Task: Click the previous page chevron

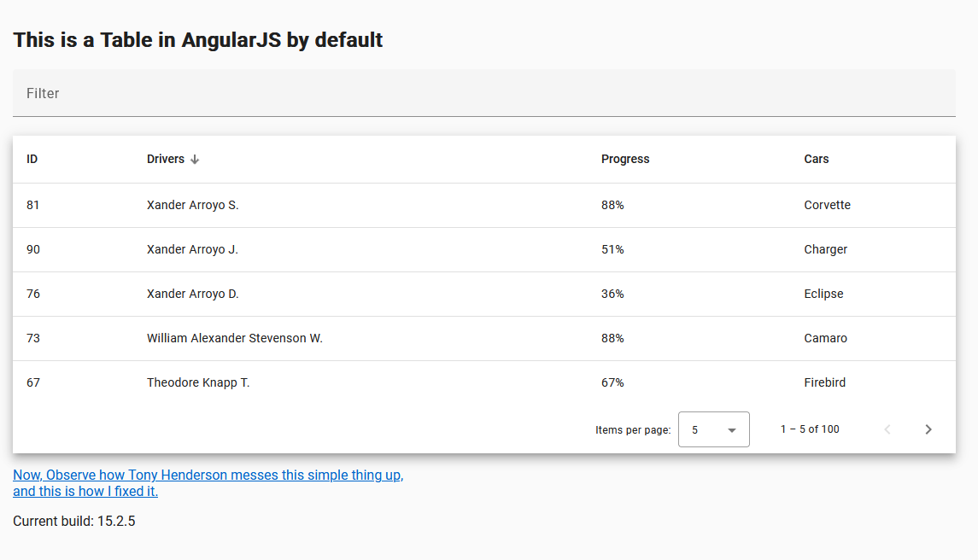Action: tap(887, 429)
